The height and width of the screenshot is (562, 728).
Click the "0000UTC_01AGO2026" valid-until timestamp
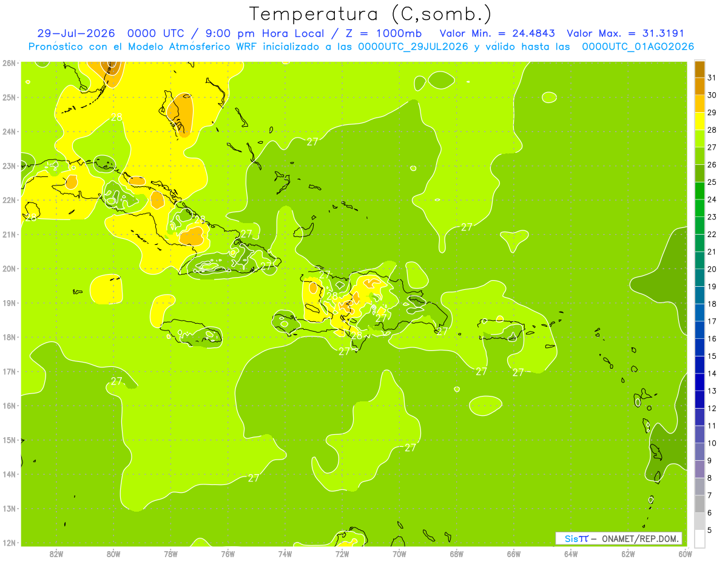pos(638,47)
